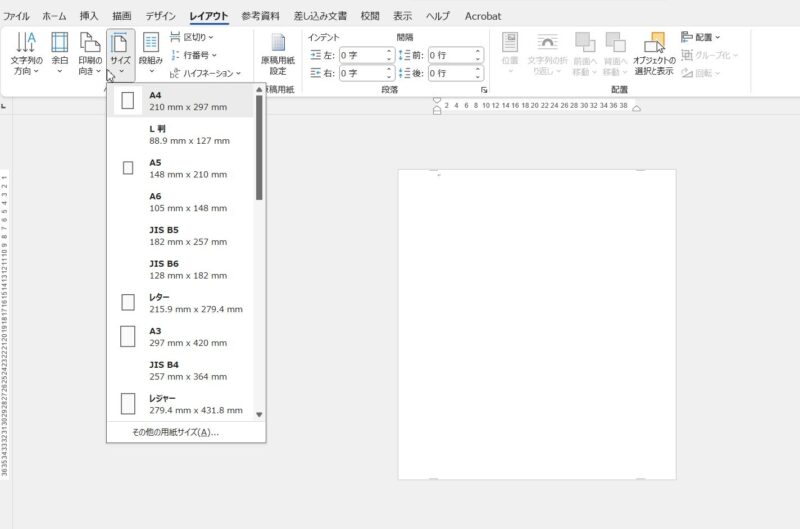This screenshot has width=800, height=529.
Task: Open その他の用紙サイズ more paper sizes
Action: click(x=186, y=432)
